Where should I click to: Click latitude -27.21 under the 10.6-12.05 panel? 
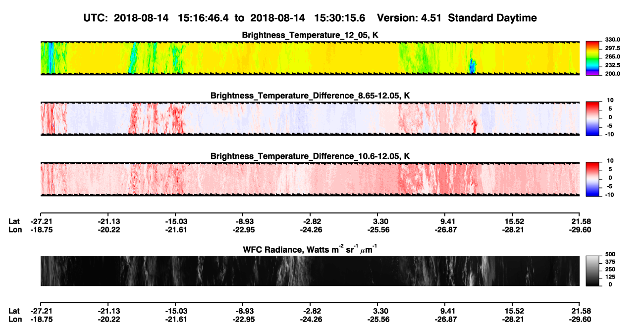(x=42, y=222)
